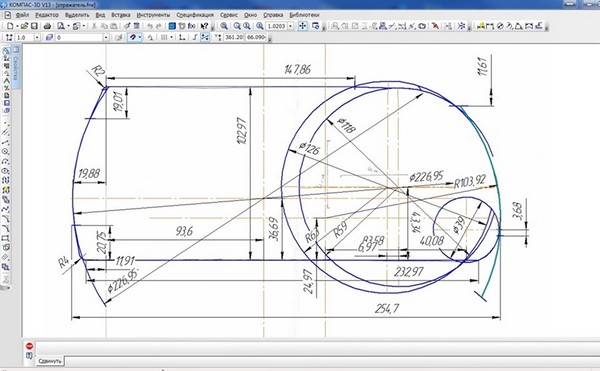Screen dimensions: 600x371
Task: Click the blue star snap icon
Action: (x=462, y=26)
